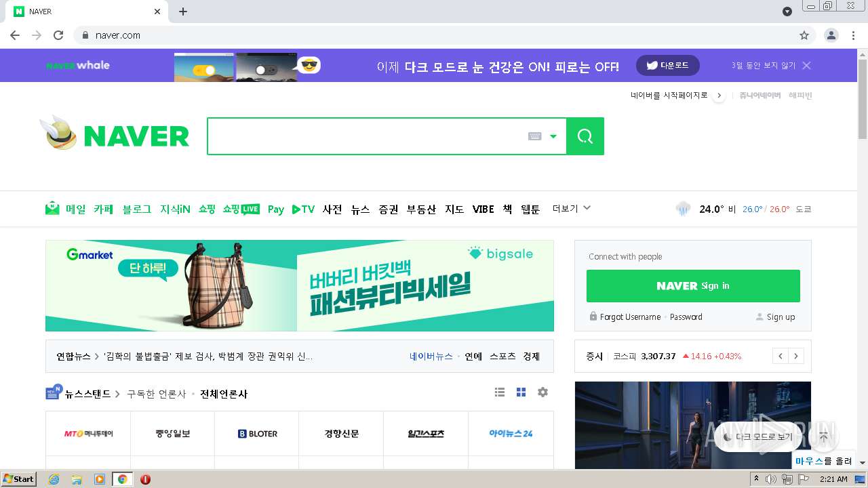Open a new browser tab
868x488 pixels.
tap(183, 12)
